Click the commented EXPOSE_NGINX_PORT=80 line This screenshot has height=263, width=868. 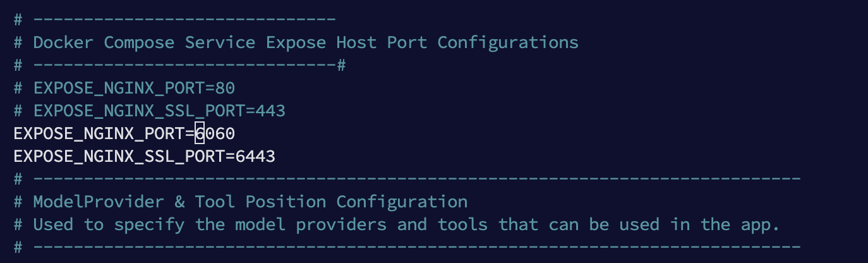124,88
